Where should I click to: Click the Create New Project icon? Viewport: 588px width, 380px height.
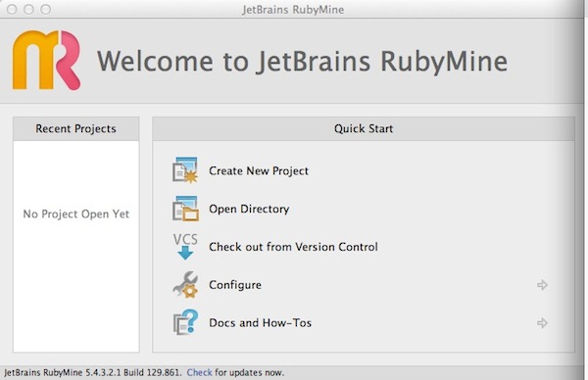(x=185, y=170)
